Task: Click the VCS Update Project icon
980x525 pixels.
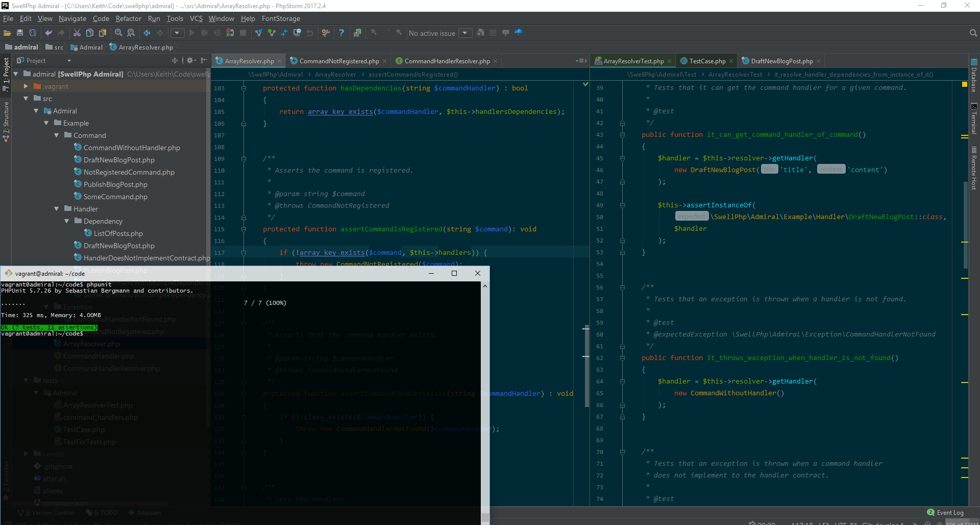Action: tap(259, 33)
